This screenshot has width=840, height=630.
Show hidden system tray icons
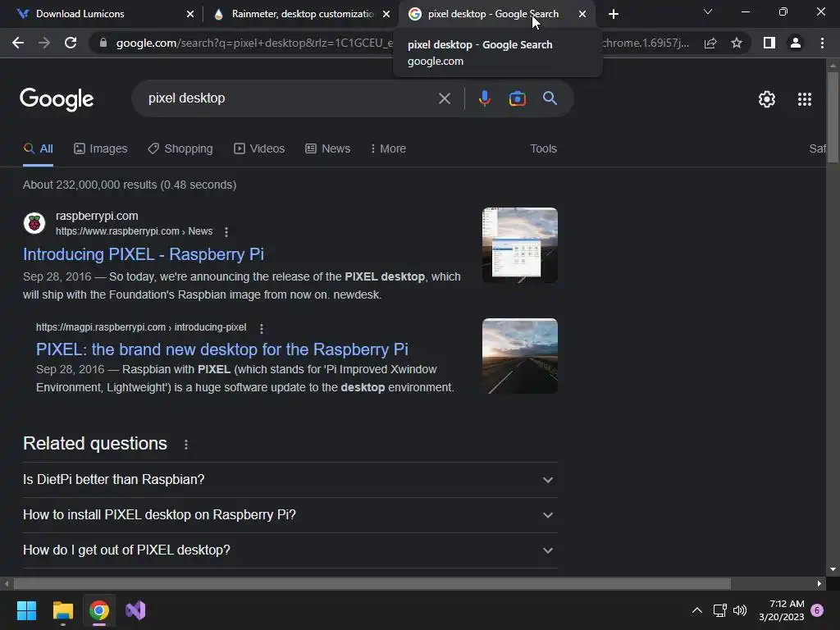click(697, 610)
